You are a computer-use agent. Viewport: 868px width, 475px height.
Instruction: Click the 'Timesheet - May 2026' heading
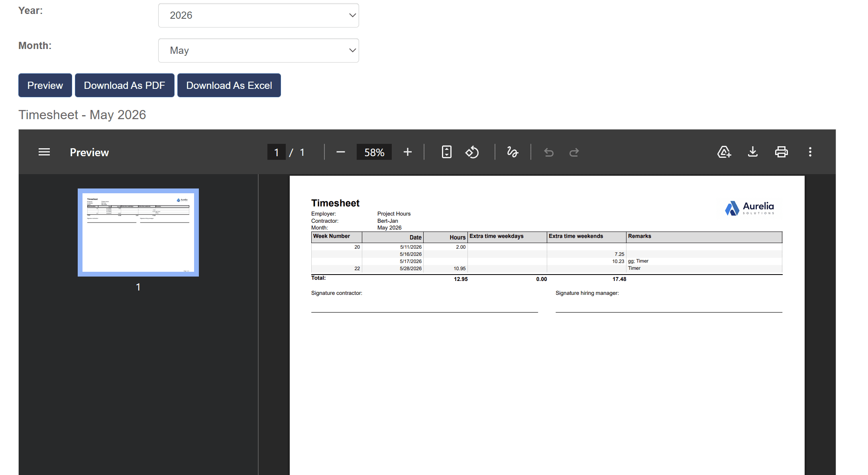[82, 115]
